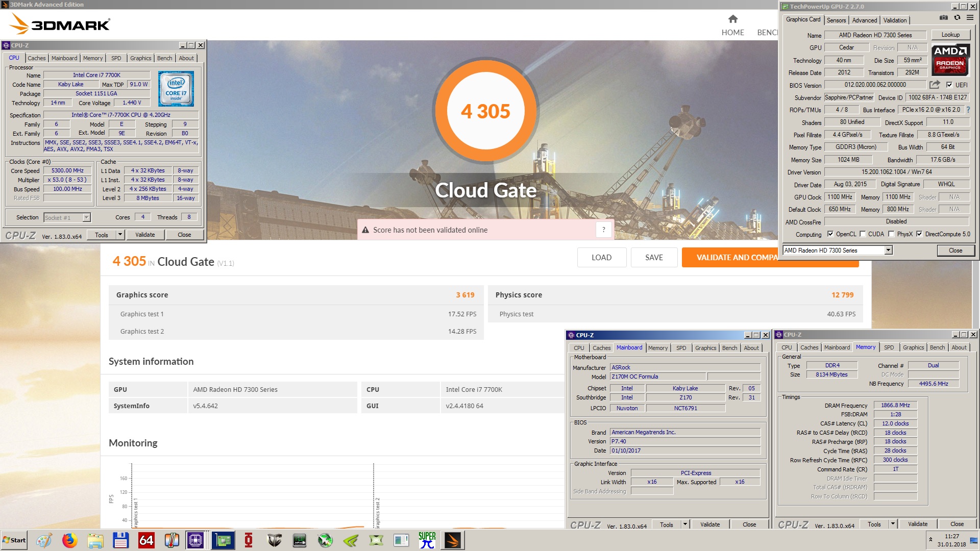Click the green NVIDIA taskbar icon

[x=351, y=540]
